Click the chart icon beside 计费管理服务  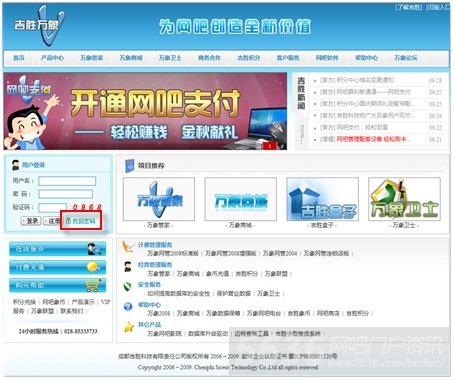tap(128, 247)
